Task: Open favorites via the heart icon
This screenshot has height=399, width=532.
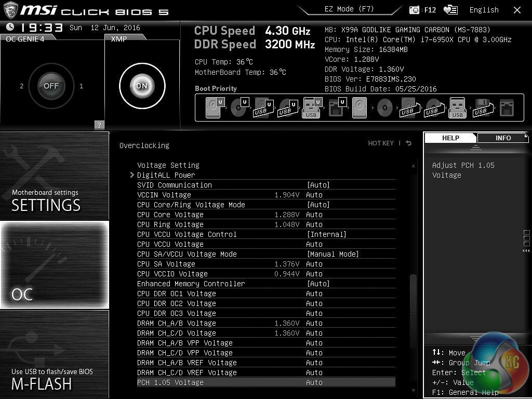Action: click(x=450, y=10)
